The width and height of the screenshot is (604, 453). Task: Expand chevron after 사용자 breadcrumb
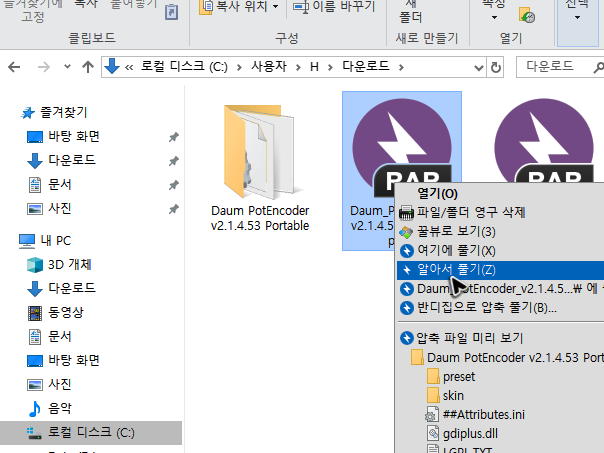pos(298,68)
